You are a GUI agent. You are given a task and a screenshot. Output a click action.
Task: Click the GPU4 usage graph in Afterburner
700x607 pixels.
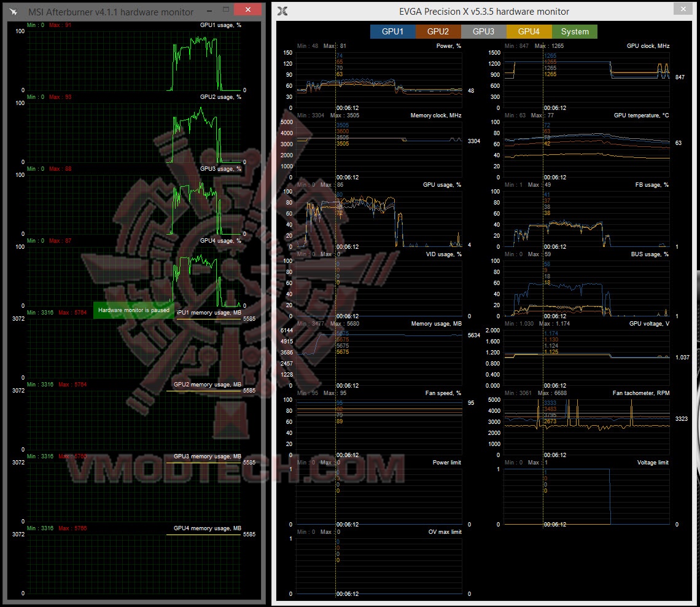pyautogui.click(x=134, y=276)
